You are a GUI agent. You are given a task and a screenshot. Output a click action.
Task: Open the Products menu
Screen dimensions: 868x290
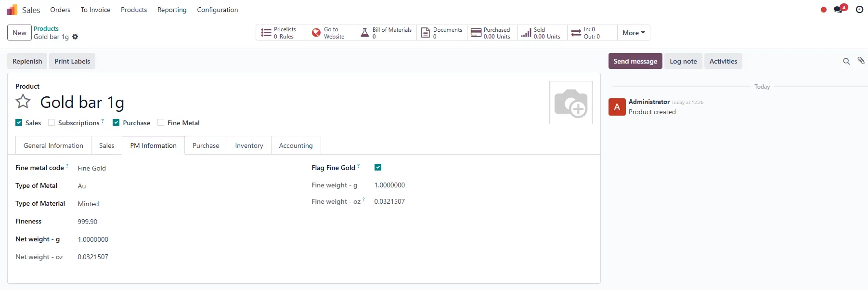134,10
